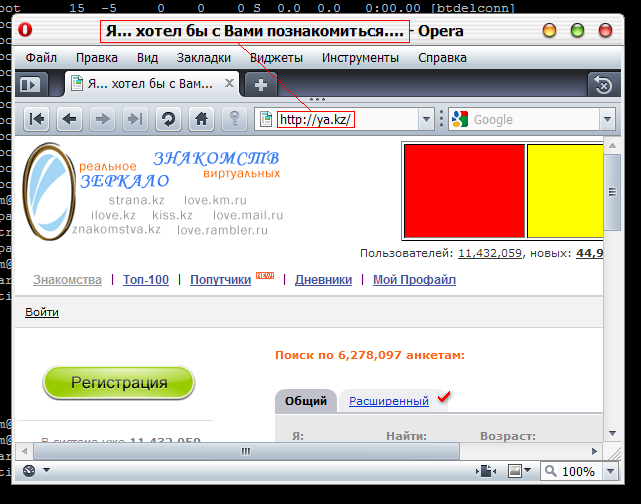Click the http://ya.kz/ address field
Viewport: 641px width, 504px height.
315,119
